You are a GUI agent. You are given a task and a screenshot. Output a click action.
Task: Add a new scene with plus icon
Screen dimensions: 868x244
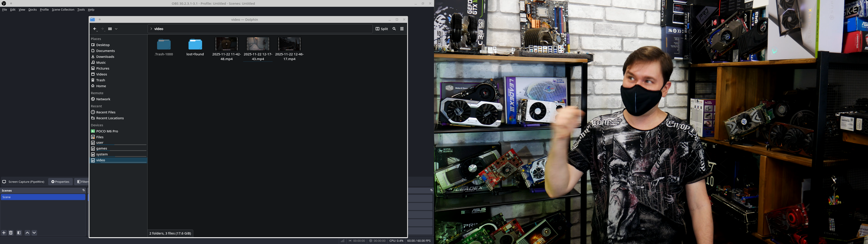coord(4,233)
